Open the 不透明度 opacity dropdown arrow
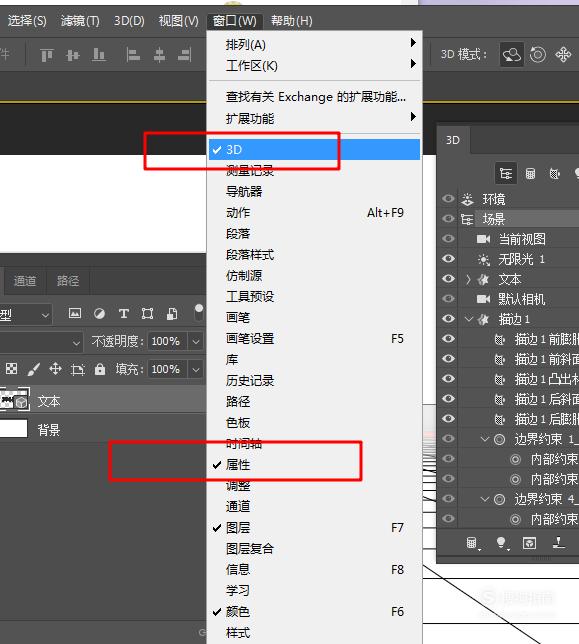This screenshot has width=579, height=644. pyautogui.click(x=196, y=341)
